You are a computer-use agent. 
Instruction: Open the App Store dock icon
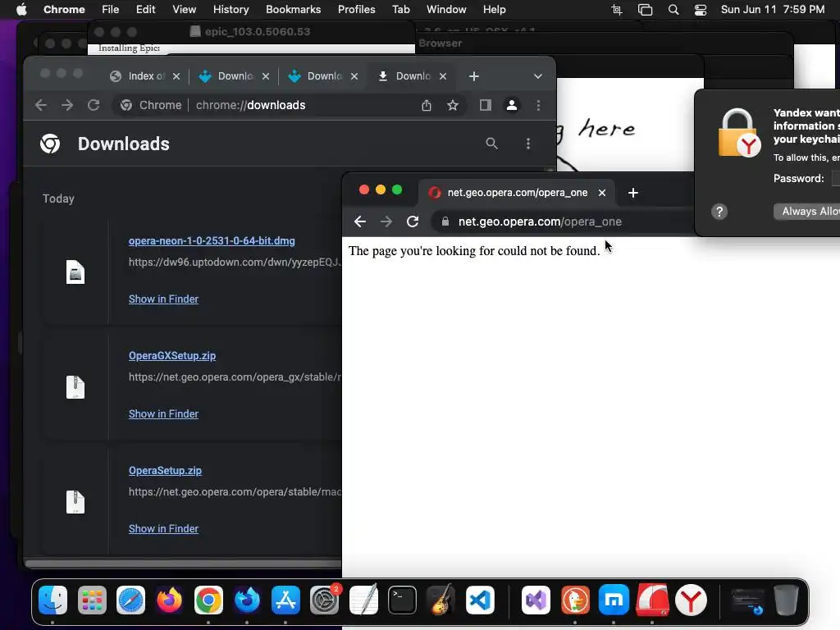coord(285,600)
